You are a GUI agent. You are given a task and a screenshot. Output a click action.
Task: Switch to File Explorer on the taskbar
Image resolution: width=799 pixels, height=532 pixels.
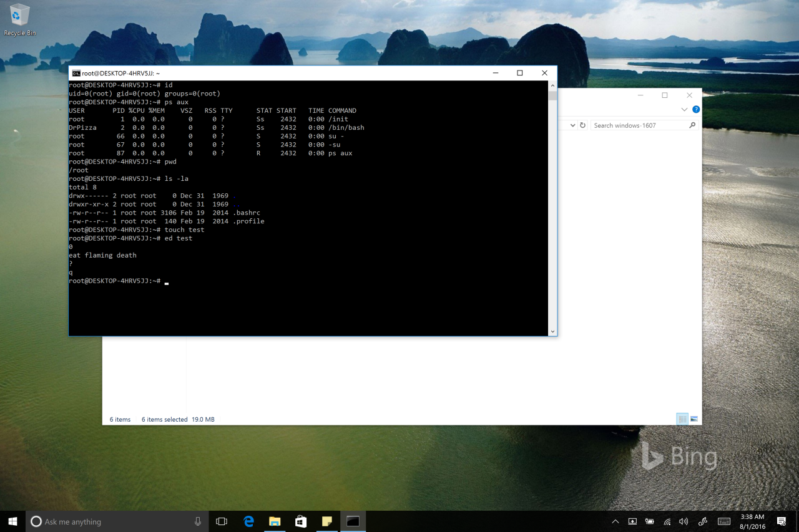pyautogui.click(x=275, y=521)
